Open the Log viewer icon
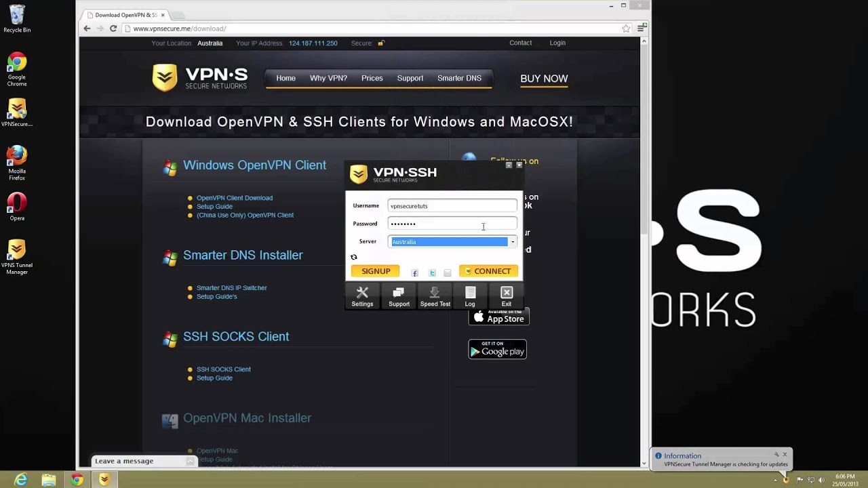Screen dimensions: 868x488 (470, 296)
